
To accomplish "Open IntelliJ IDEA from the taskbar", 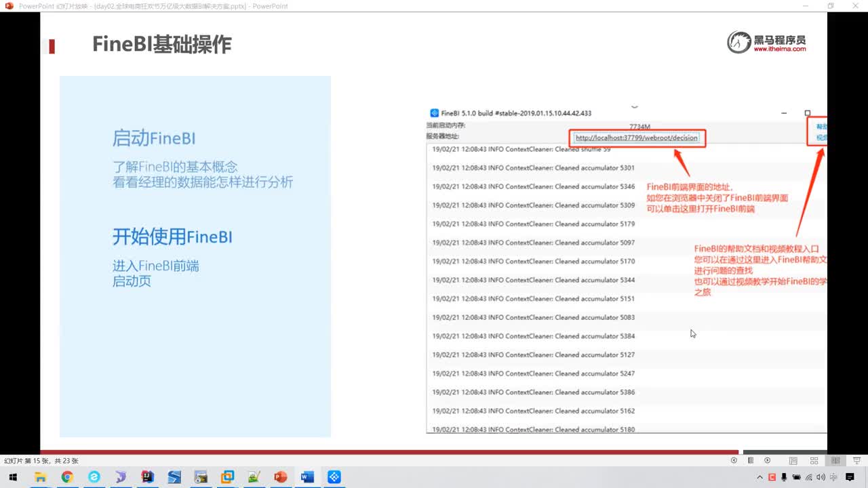I will pyautogui.click(x=147, y=477).
